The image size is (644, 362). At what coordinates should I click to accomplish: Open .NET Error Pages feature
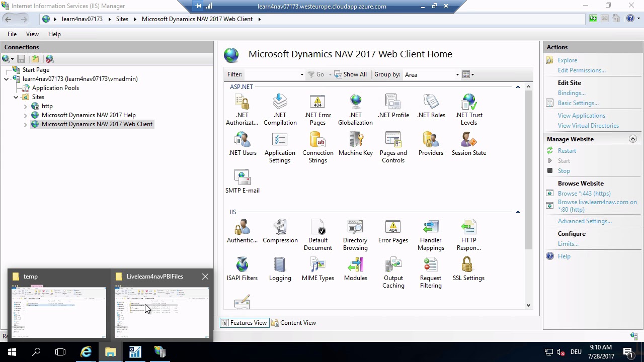(317, 110)
